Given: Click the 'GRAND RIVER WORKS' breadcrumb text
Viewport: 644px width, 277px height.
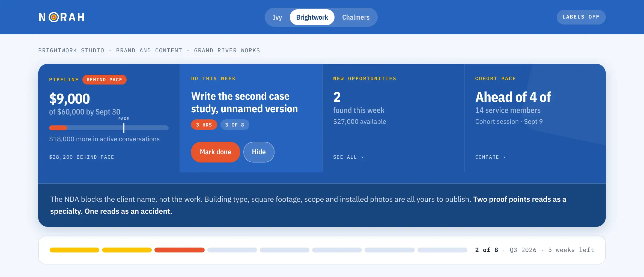Looking at the screenshot, I should coord(227,50).
